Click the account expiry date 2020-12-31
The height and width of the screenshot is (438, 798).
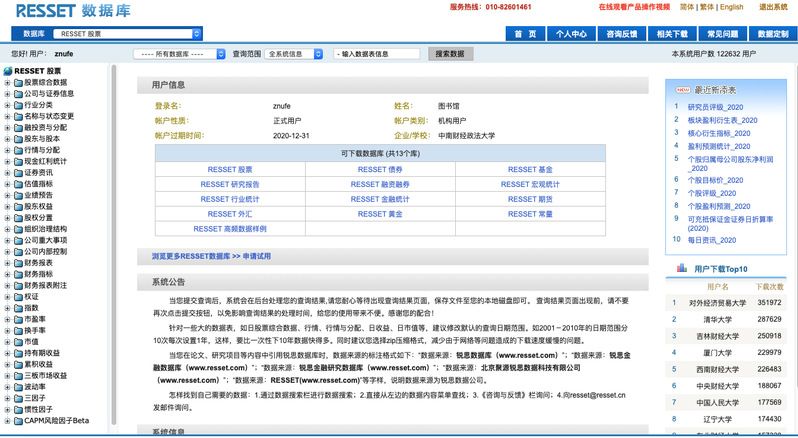[291, 136]
